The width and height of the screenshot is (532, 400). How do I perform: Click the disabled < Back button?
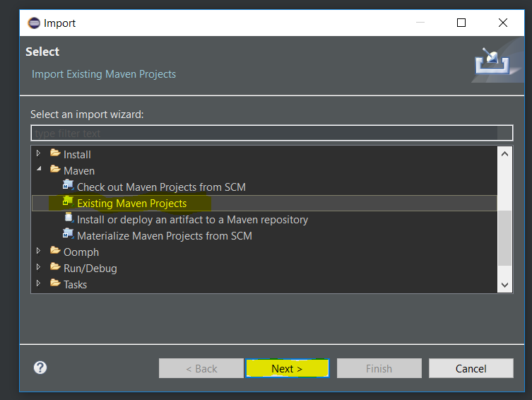(201, 368)
